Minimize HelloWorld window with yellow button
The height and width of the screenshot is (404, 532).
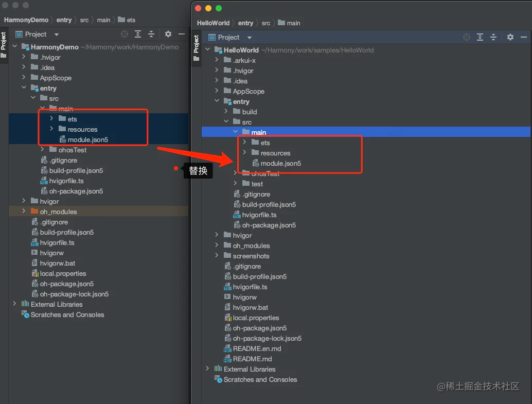tap(208, 8)
